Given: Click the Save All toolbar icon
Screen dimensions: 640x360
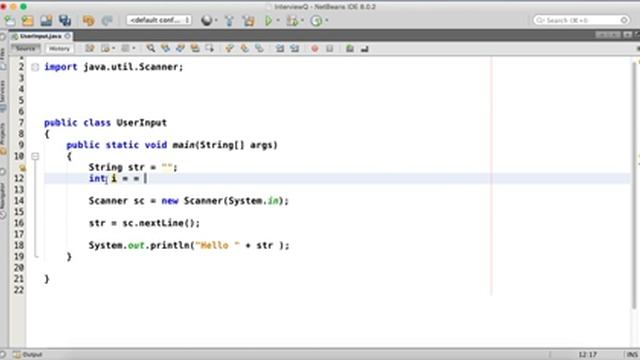Looking at the screenshot, I should [x=65, y=20].
